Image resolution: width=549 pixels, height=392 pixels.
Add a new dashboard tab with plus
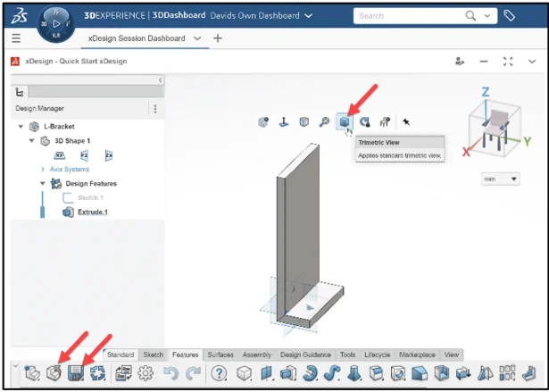[x=218, y=38]
